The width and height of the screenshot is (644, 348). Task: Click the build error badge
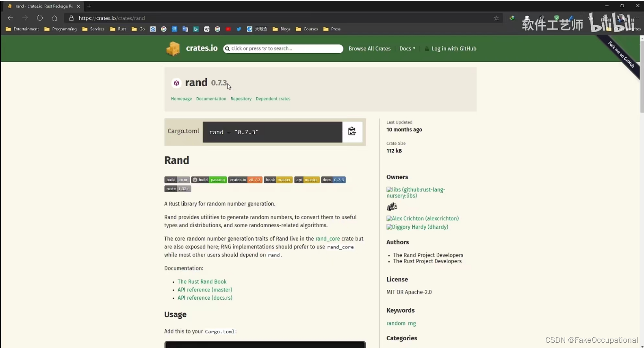177,180
